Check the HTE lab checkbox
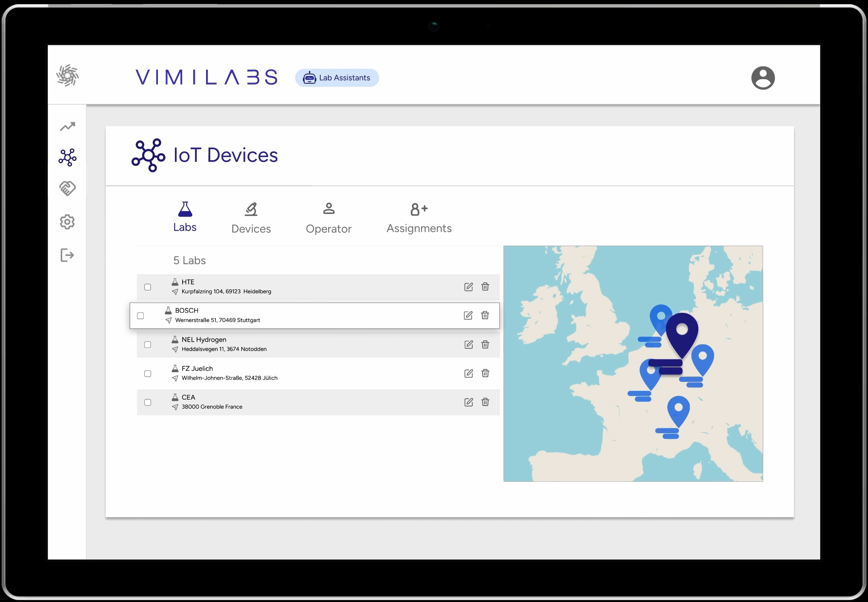Screen dimensions: 868x602 (x=148, y=287)
